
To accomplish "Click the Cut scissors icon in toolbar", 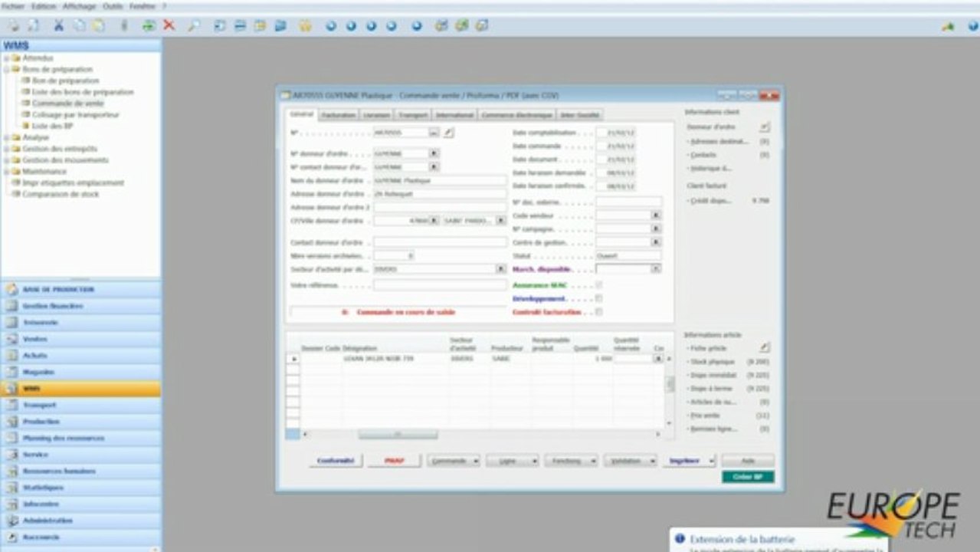I will [58, 25].
